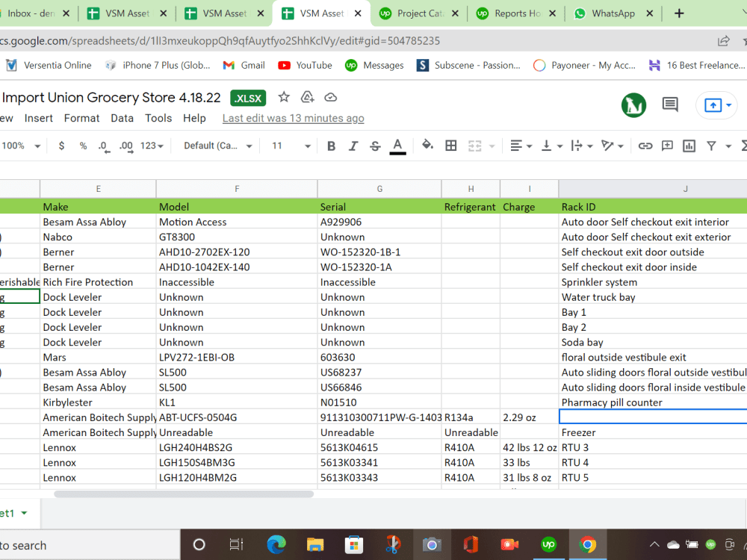Open the Data menu
The image size is (747, 560).
pos(122,118)
